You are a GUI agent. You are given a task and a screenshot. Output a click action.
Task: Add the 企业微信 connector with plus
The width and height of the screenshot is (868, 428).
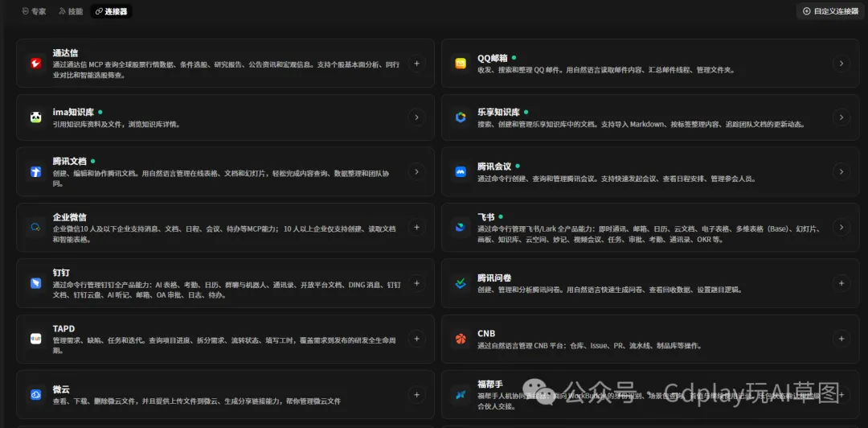[x=416, y=228]
